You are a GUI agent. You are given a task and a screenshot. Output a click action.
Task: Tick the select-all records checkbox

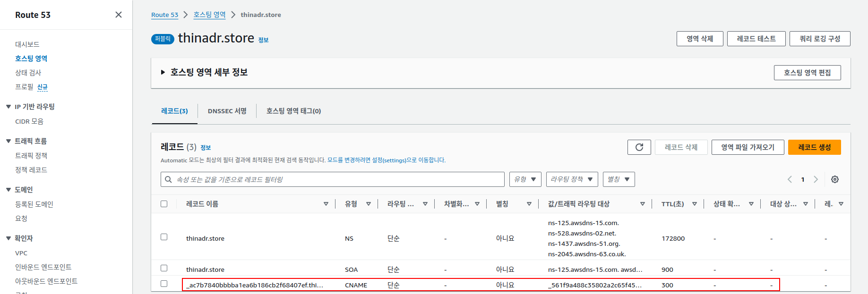tap(164, 204)
